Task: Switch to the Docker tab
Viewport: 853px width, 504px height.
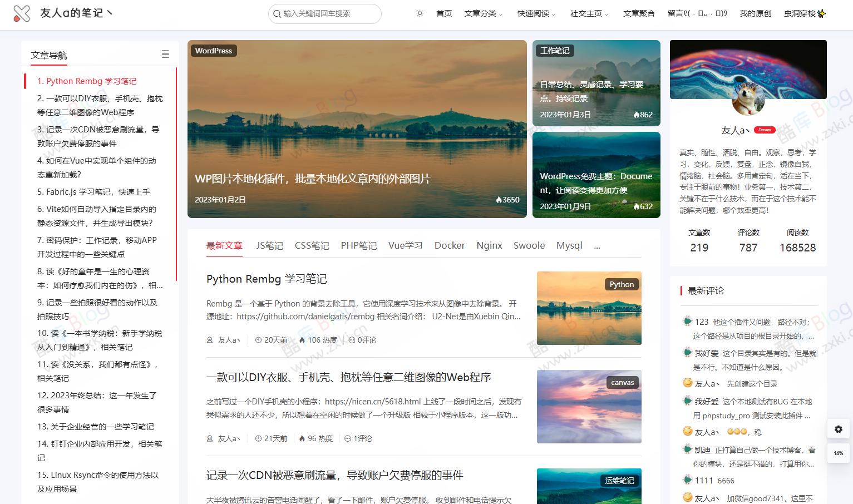Action: click(450, 245)
